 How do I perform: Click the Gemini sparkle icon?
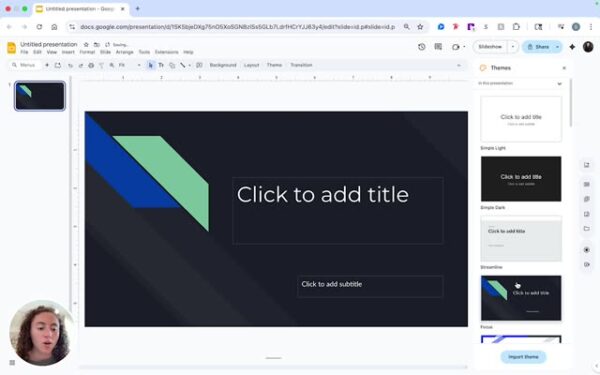coord(572,47)
